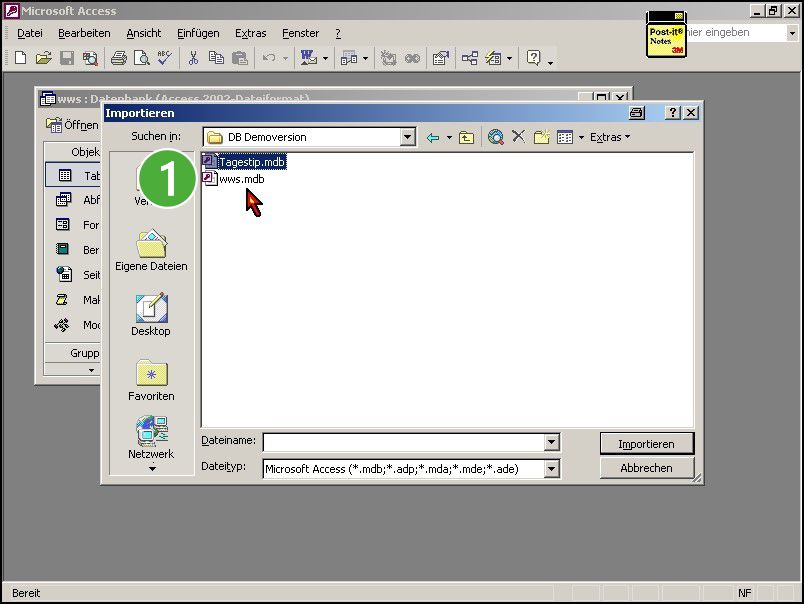Open the Einfügen menu

pyautogui.click(x=198, y=33)
